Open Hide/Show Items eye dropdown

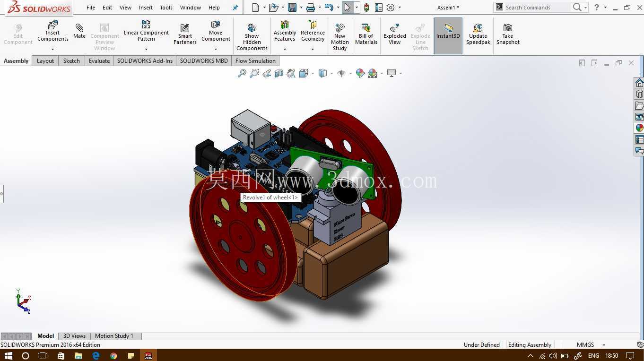click(350, 74)
